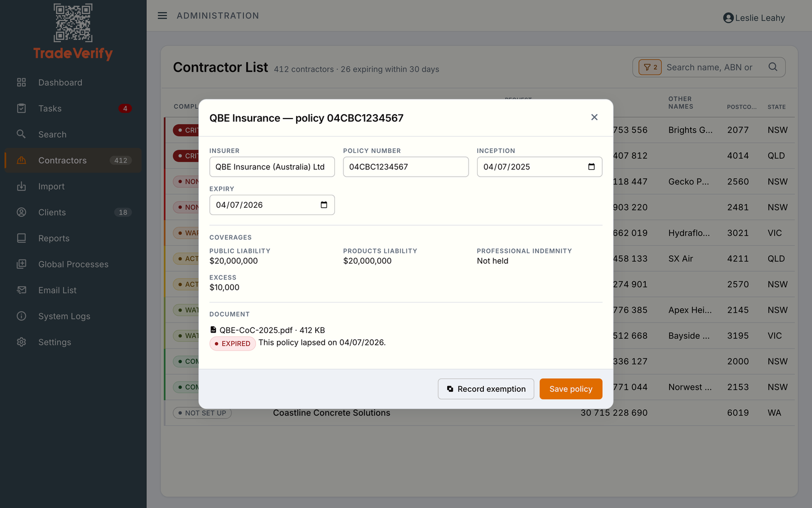This screenshot has width=812, height=508.
Task: Navigate to Global Processes
Action: tap(73, 264)
